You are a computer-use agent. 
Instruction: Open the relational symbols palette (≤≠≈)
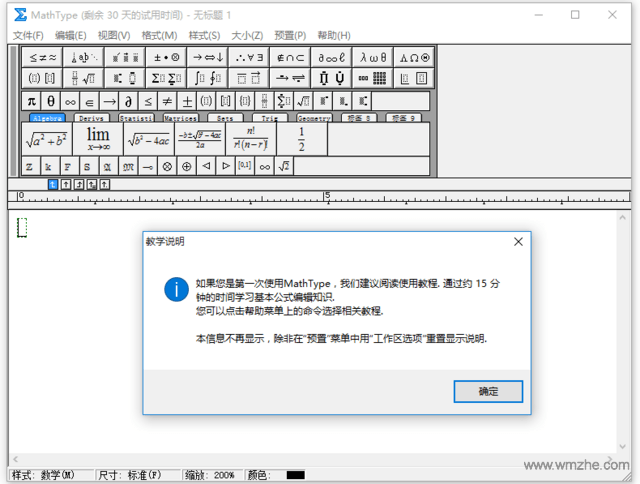[x=42, y=58]
